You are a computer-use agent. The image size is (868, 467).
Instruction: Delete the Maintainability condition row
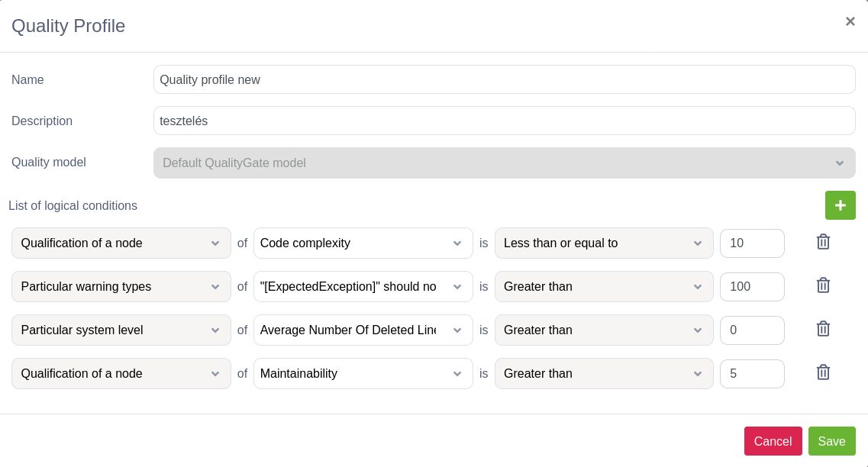pyautogui.click(x=823, y=372)
